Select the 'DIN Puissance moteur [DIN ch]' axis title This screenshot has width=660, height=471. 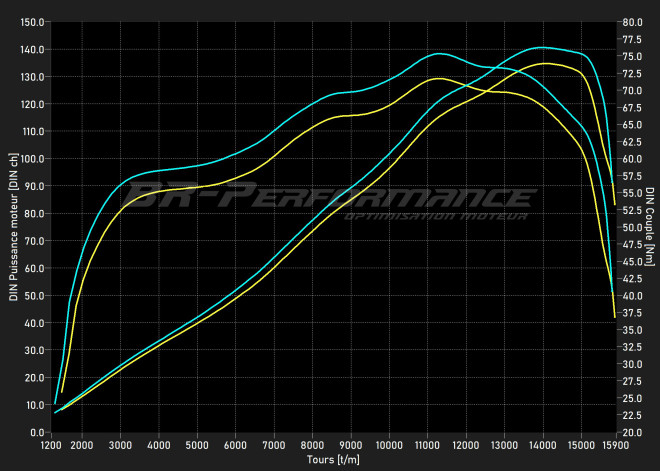point(11,227)
